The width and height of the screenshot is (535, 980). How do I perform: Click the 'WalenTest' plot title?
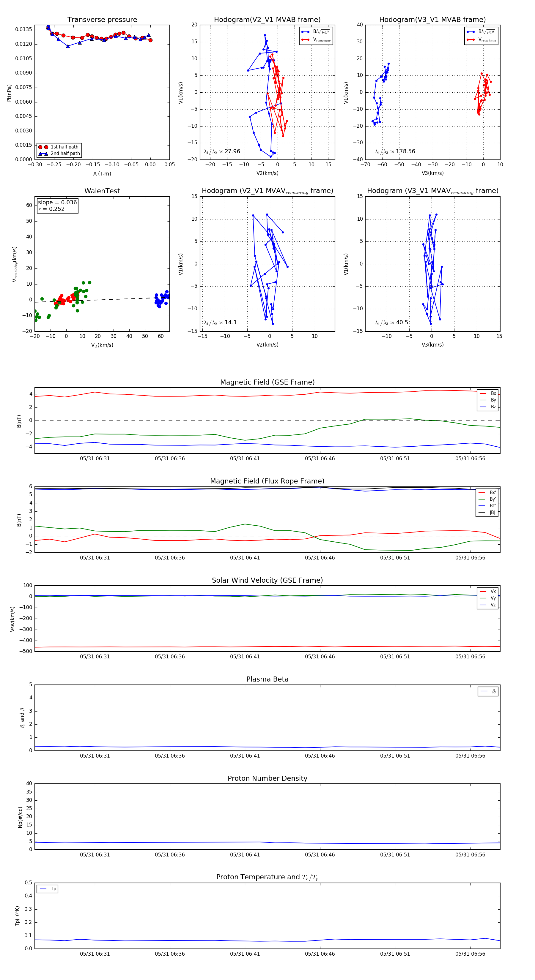pyautogui.click(x=102, y=191)
